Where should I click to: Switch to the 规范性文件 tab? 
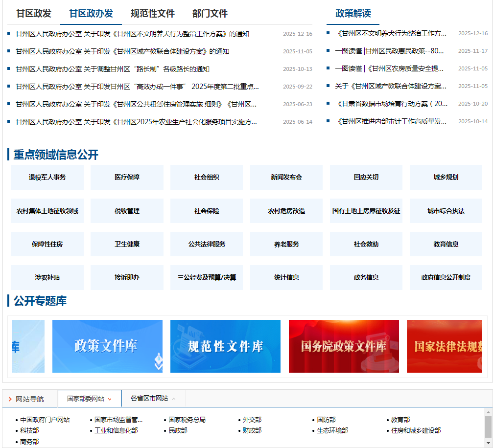(152, 13)
